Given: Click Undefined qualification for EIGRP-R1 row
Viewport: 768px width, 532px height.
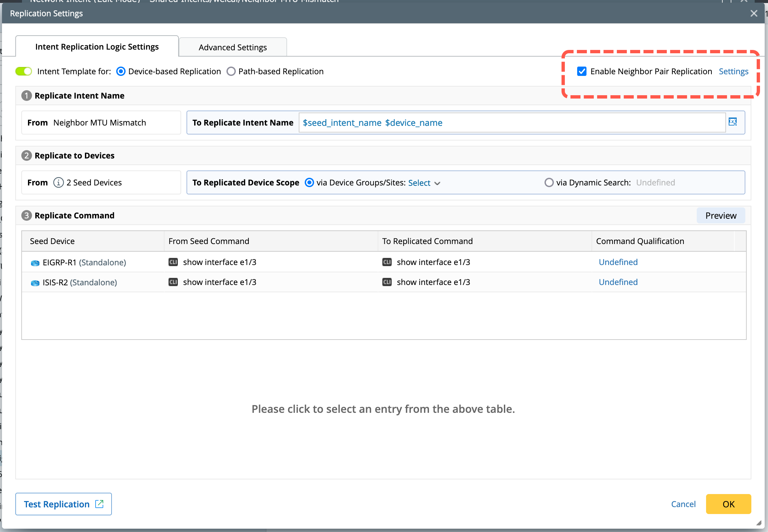Looking at the screenshot, I should pos(618,262).
